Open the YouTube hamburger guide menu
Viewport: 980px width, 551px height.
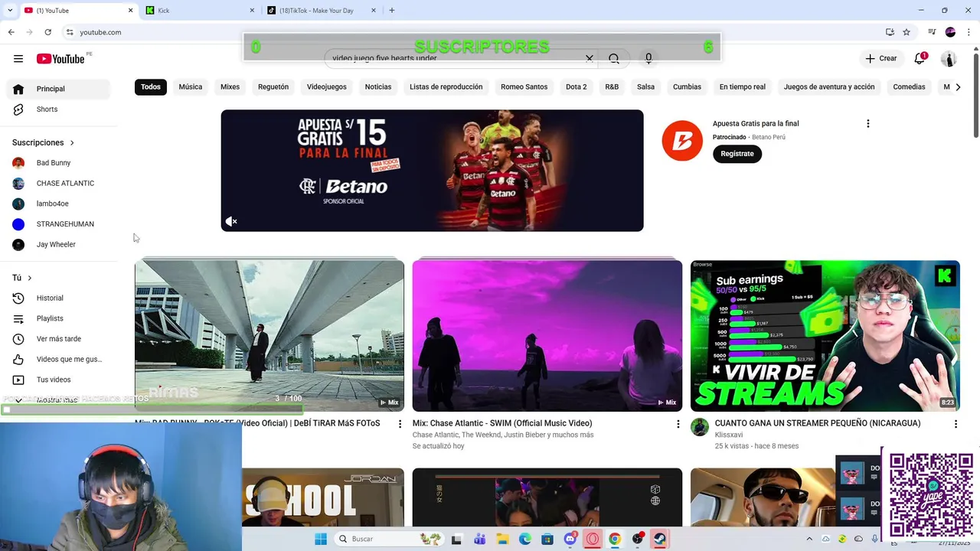click(x=18, y=59)
